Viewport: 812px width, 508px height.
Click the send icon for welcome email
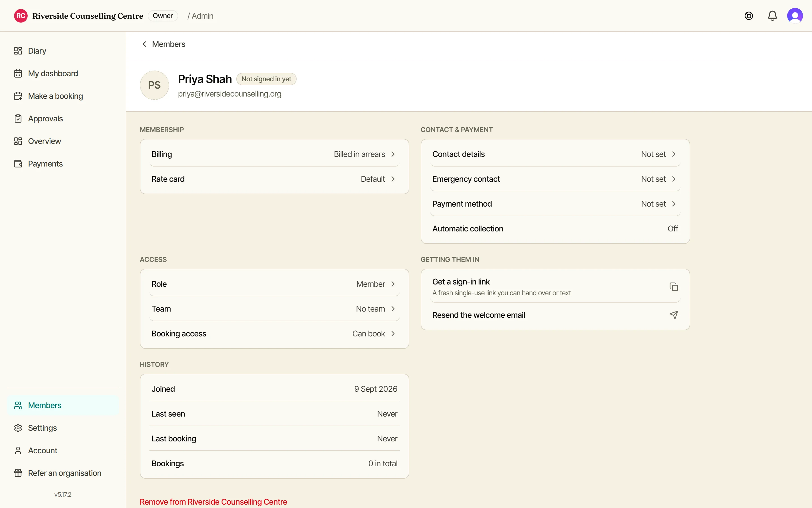coord(673,315)
